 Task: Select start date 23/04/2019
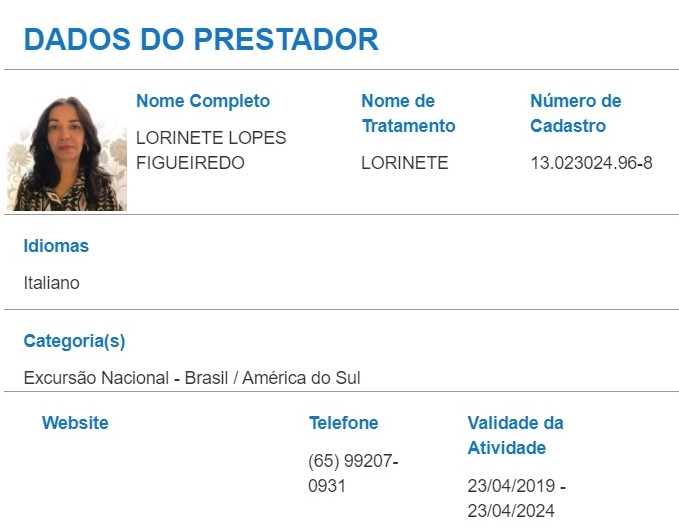pos(511,486)
